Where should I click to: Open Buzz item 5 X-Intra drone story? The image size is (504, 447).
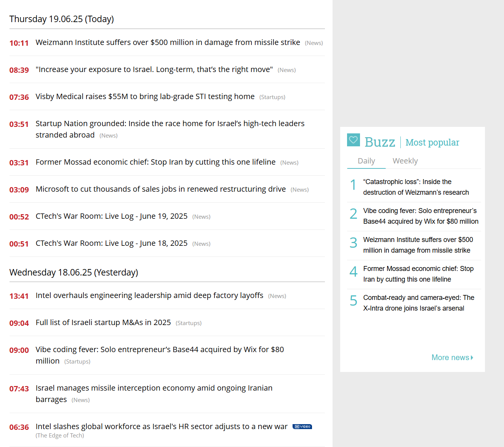pos(419,303)
